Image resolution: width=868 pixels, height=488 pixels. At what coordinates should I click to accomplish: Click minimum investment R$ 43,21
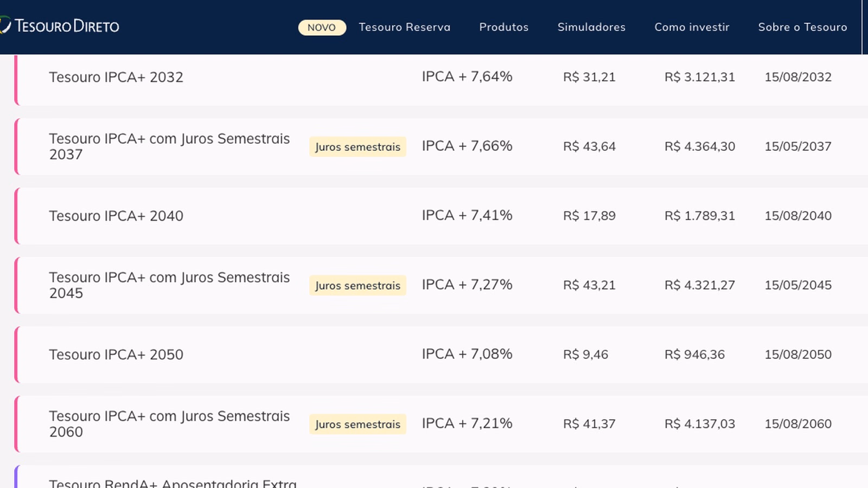[589, 285]
